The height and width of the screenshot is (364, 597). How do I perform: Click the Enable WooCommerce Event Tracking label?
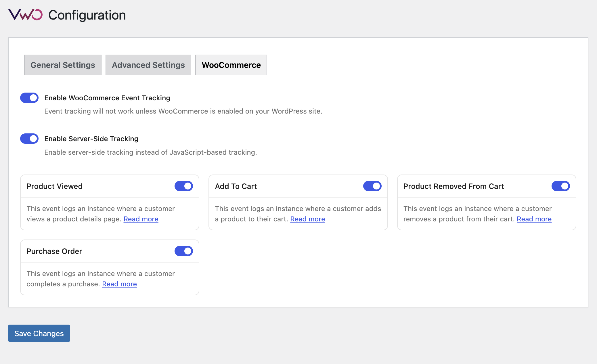coord(107,98)
